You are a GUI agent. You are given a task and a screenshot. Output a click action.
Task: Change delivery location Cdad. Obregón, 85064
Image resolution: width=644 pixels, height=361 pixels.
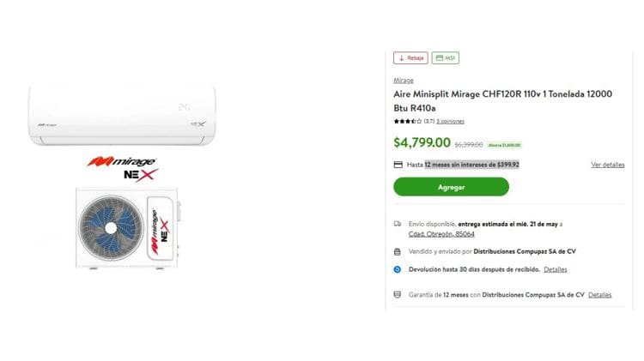coord(441,234)
